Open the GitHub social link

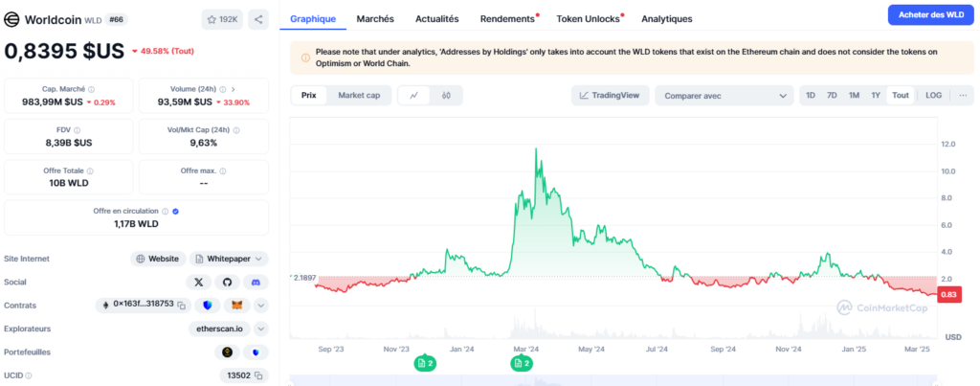point(227,282)
